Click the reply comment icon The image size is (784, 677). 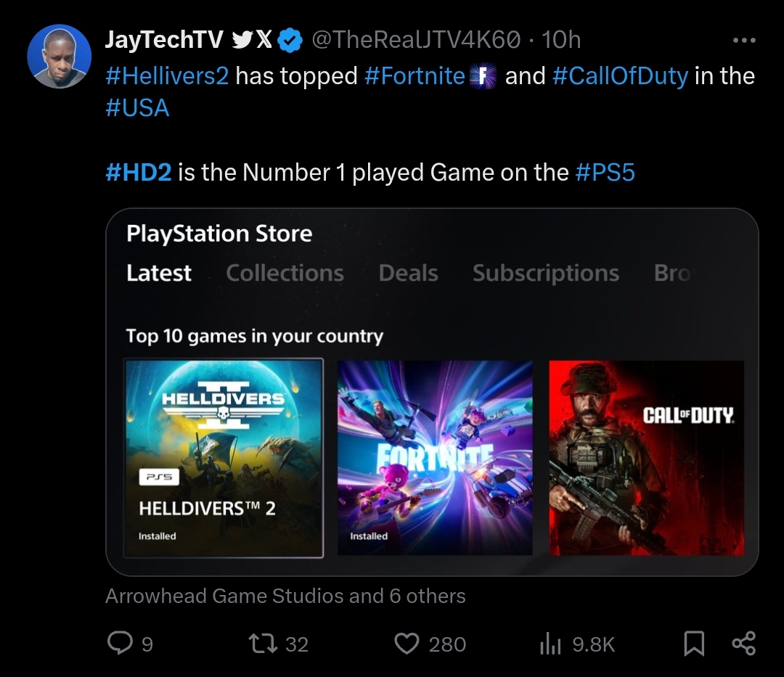pyautogui.click(x=120, y=643)
